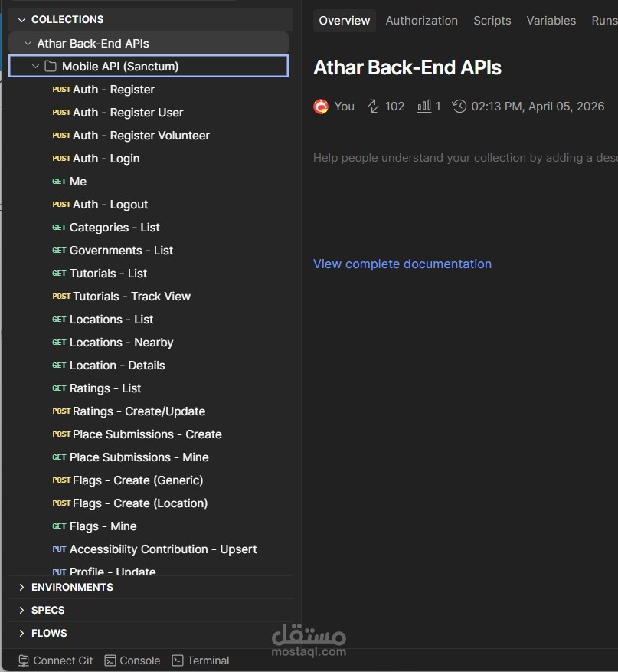
Task: Click the collection description placeholder text
Action: [x=465, y=158]
